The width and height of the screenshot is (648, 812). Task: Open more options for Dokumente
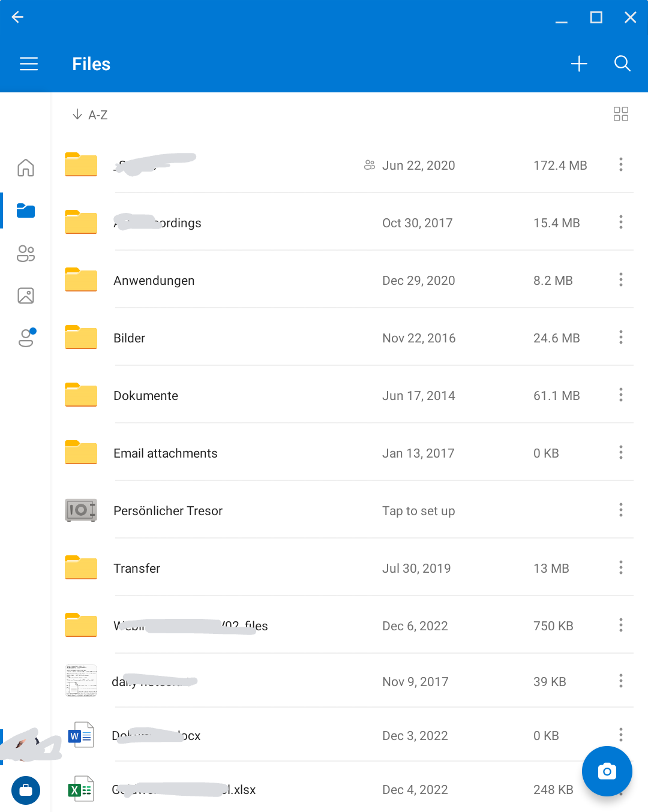tap(621, 395)
